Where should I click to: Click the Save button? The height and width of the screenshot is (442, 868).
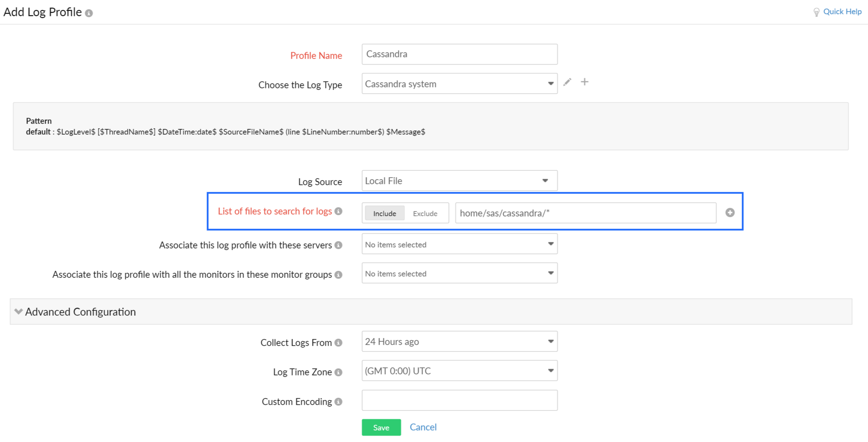381,427
